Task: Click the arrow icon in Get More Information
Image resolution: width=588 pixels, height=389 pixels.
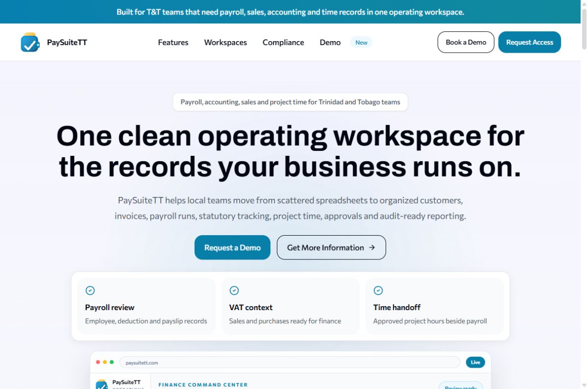Action: tap(372, 248)
